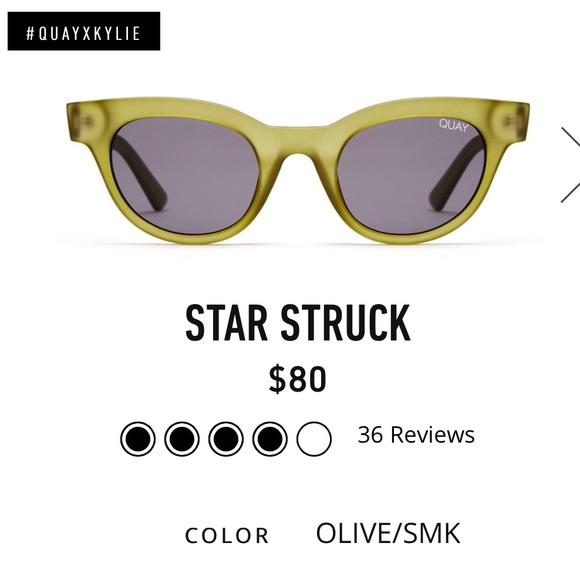Open the 36 Reviews link

[416, 435]
